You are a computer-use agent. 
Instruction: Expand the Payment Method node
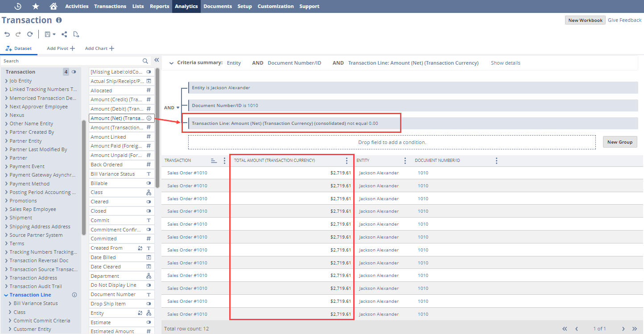7,184
